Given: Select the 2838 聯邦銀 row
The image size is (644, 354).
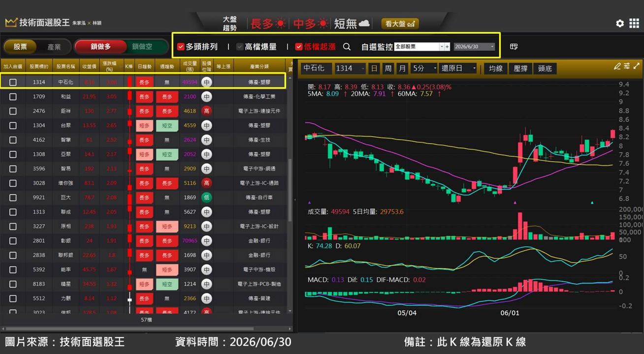Looking at the screenshot, I should point(143,255).
